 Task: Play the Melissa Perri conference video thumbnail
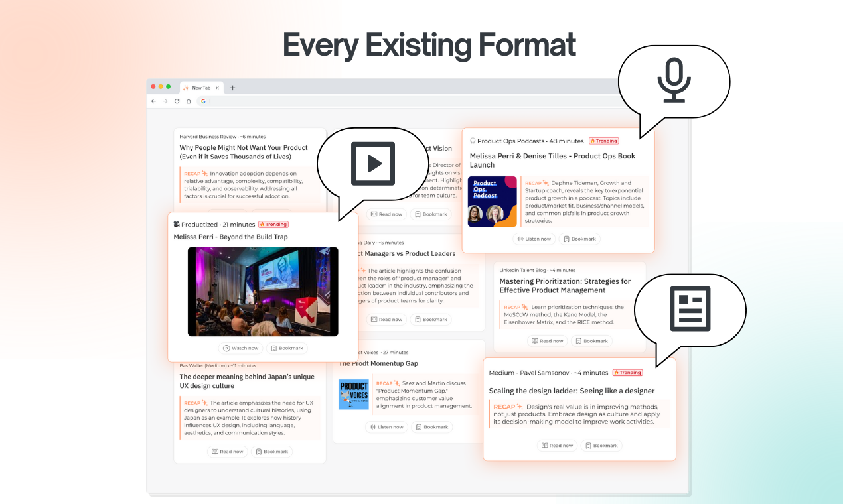click(263, 292)
